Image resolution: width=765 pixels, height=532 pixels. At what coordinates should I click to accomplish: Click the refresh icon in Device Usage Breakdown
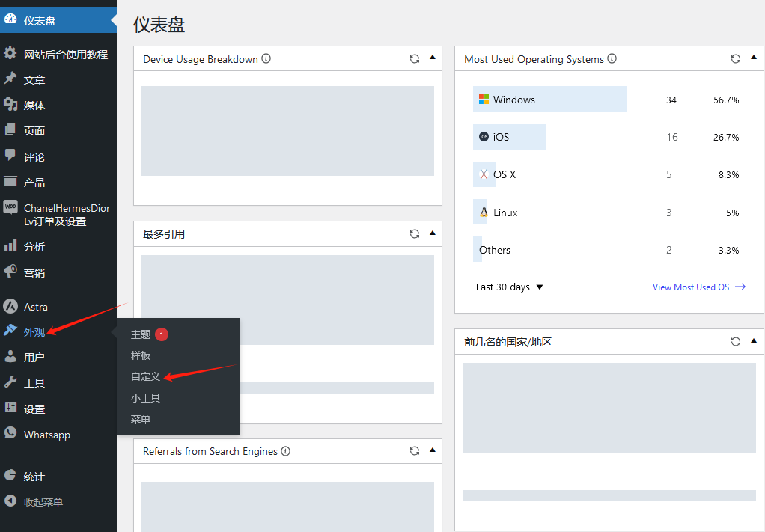[415, 59]
